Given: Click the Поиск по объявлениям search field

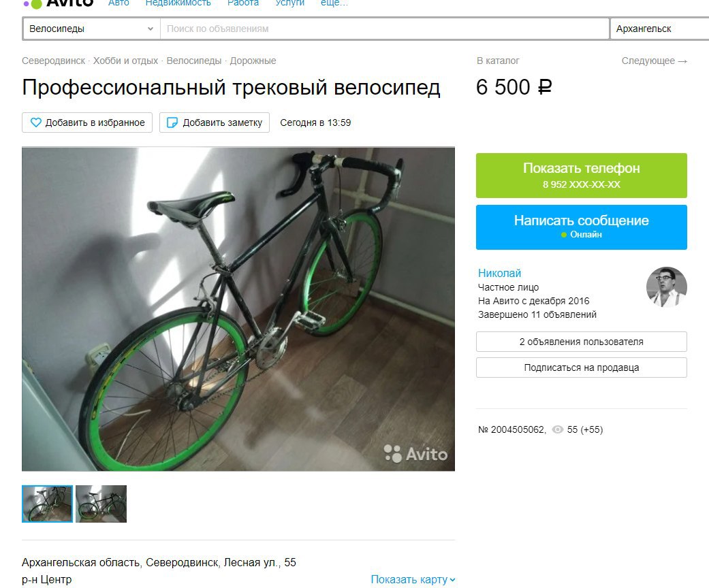Looking at the screenshot, I should tap(384, 29).
